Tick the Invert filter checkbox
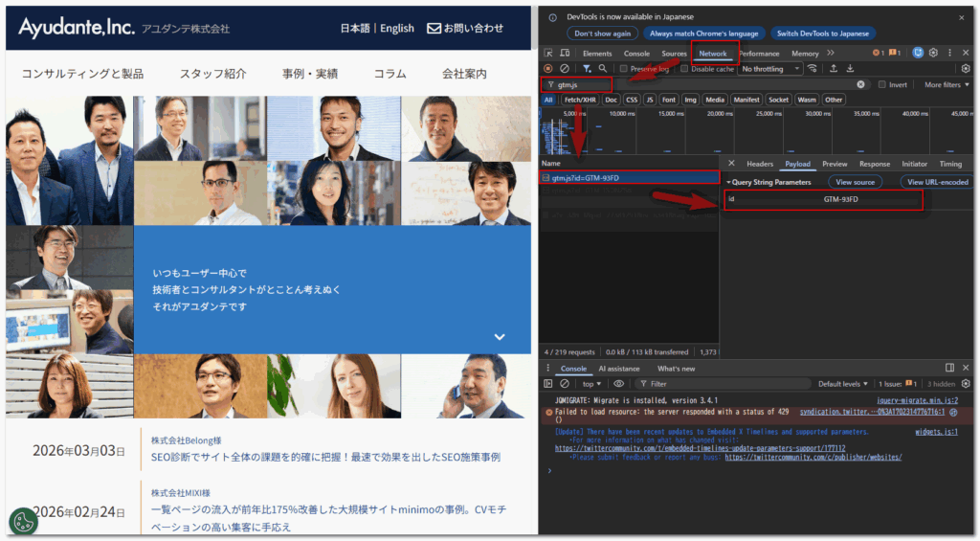This screenshot has height=541, width=980. click(882, 84)
